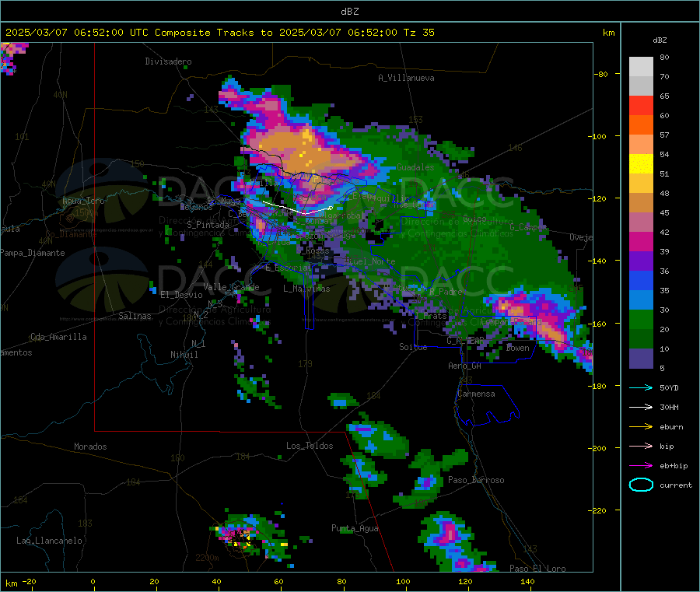The height and width of the screenshot is (592, 700).
Task: Click the 'Punta_Agua' map label
Action: coord(355,528)
